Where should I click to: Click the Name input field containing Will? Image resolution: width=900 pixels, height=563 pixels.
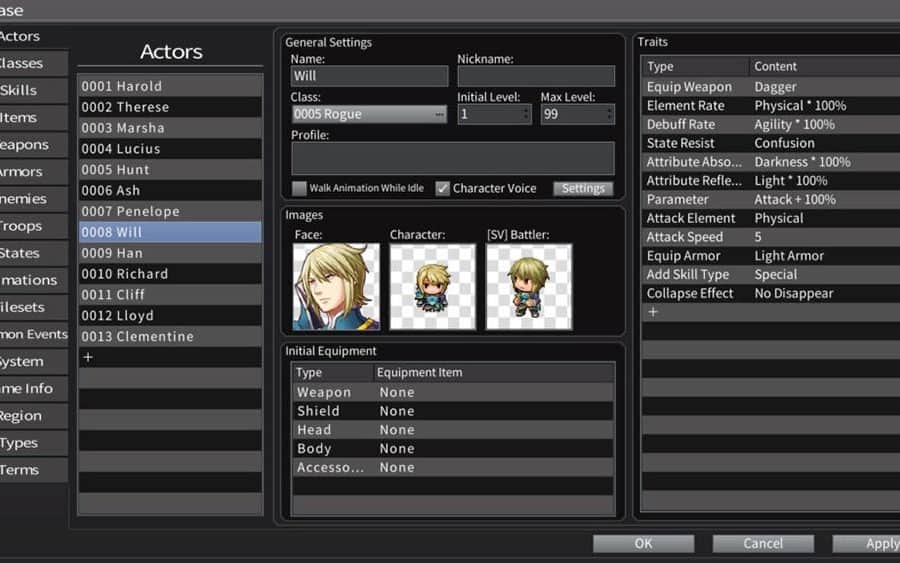point(369,76)
